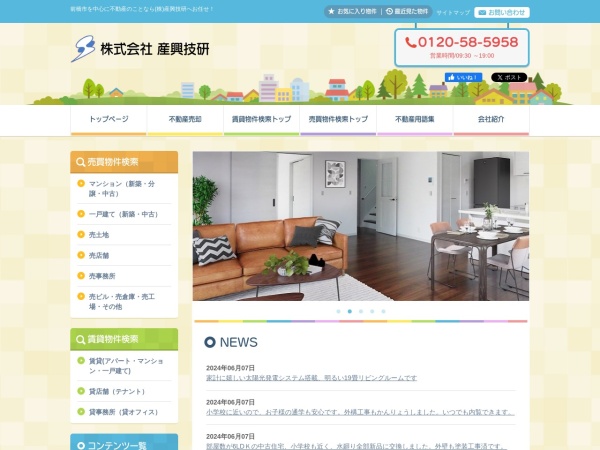Go to fourth slideshow dot
Image resolution: width=600 pixels, height=450 pixels.
(372, 311)
